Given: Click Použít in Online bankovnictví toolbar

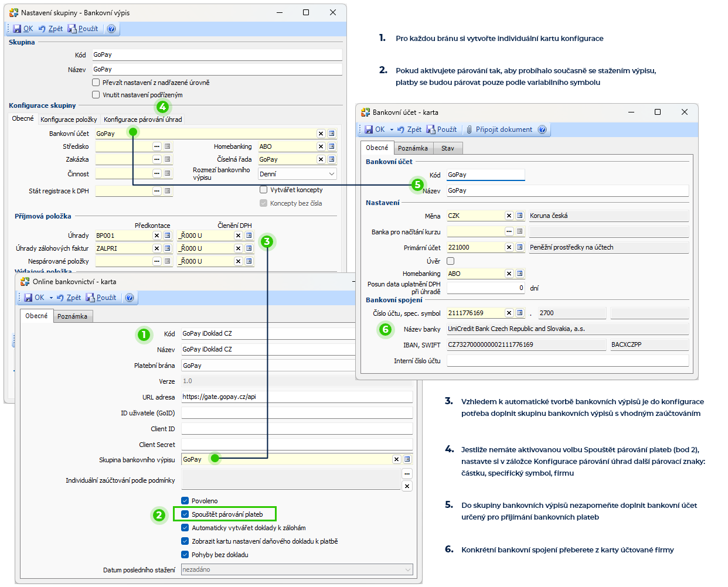Looking at the screenshot, I should pyautogui.click(x=101, y=298).
